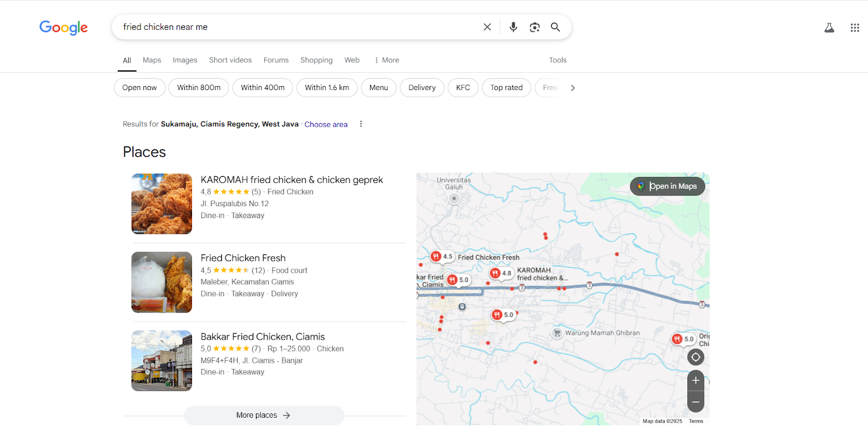Apply the Open now filter
868x440 pixels.
point(139,88)
